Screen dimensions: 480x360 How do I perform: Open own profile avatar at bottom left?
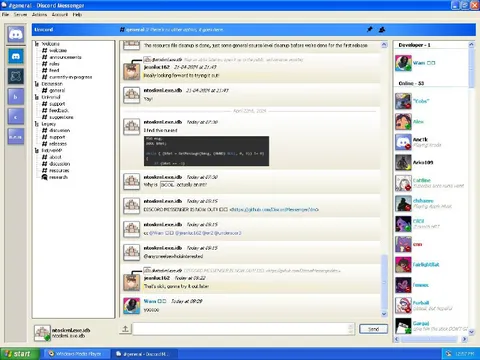click(x=42, y=333)
